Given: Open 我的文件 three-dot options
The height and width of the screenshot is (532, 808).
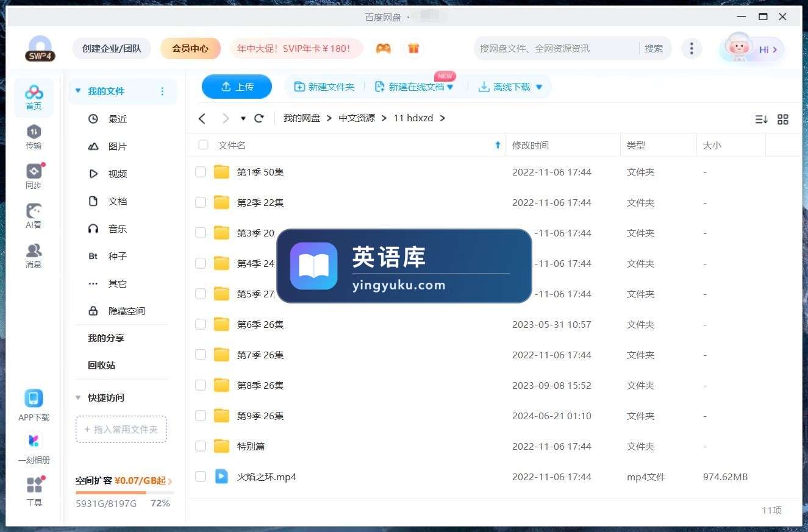Looking at the screenshot, I should point(162,91).
